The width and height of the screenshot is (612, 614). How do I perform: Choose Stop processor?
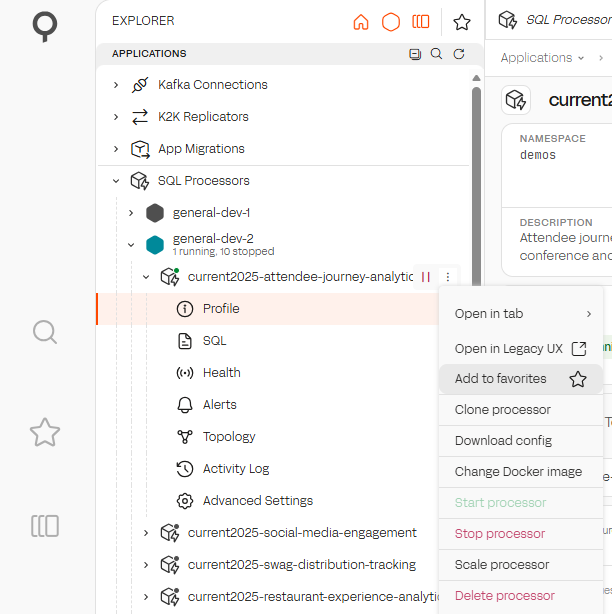521,534
